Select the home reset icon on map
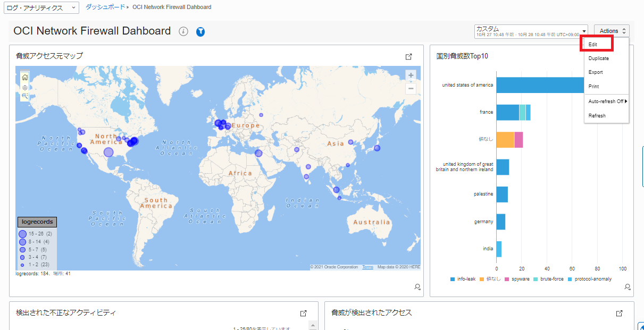This screenshot has height=330, width=644. tap(24, 77)
